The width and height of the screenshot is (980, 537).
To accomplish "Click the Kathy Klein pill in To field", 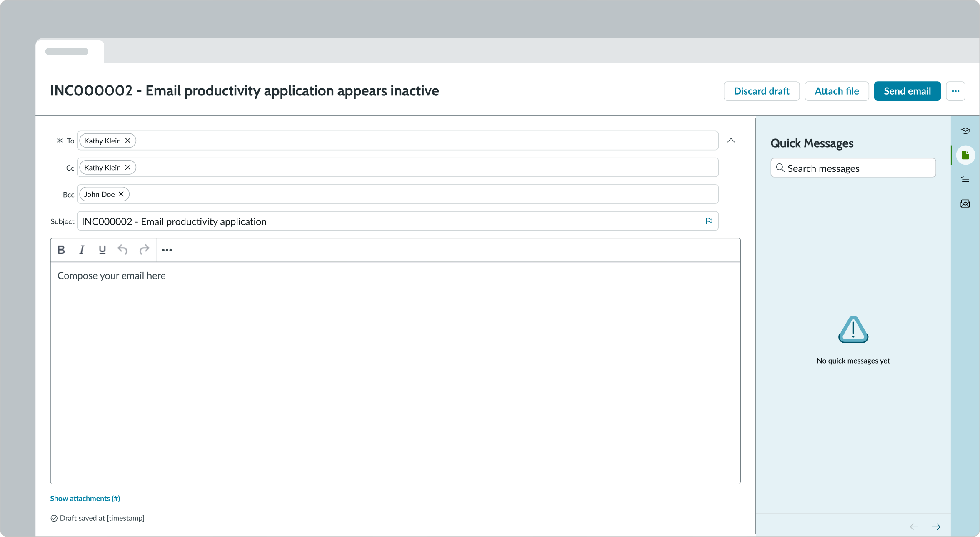I will [x=107, y=141].
